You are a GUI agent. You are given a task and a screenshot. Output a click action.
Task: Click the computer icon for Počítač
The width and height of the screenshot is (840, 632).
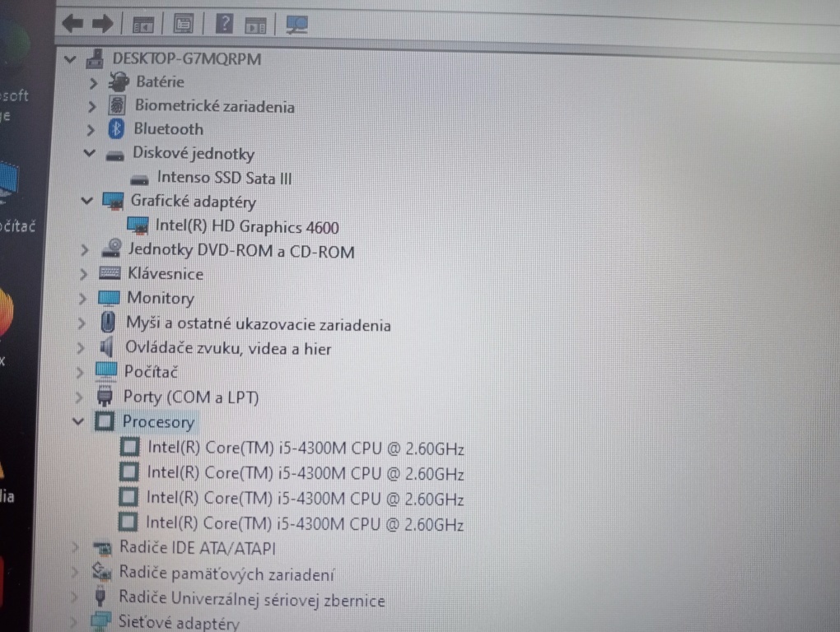(105, 371)
